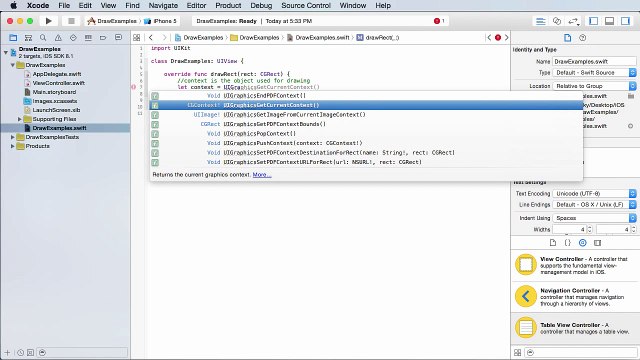Open the Media library
640x360 pixels.
click(598, 243)
